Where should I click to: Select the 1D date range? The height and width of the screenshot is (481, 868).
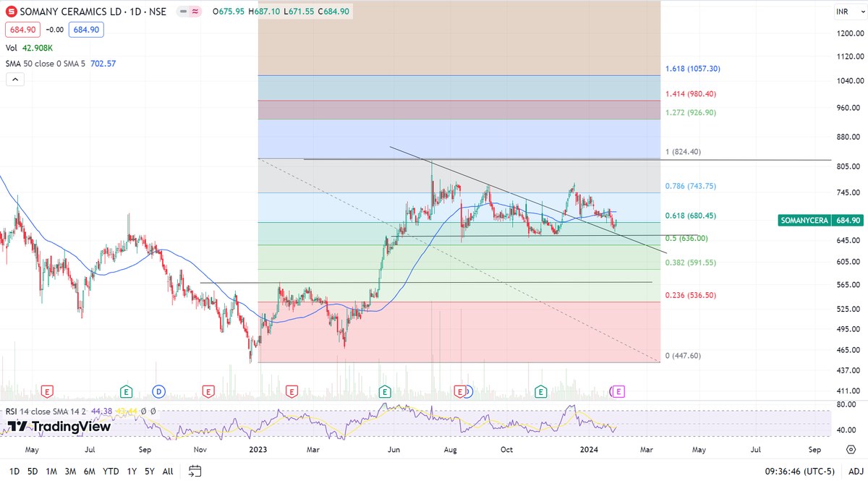14,471
